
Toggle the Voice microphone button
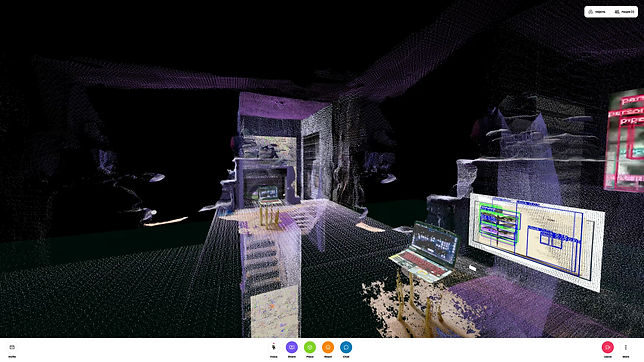[x=274, y=350]
